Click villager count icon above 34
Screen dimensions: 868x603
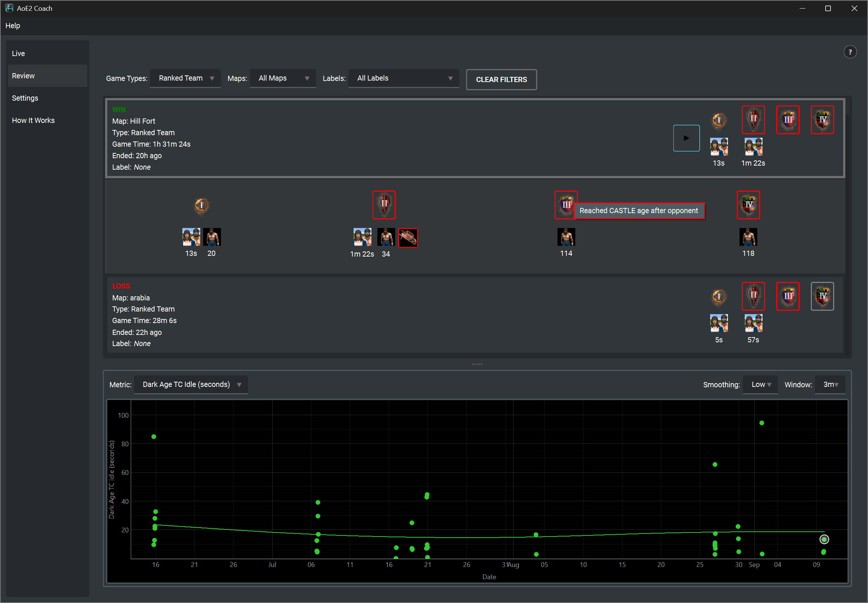click(x=386, y=237)
